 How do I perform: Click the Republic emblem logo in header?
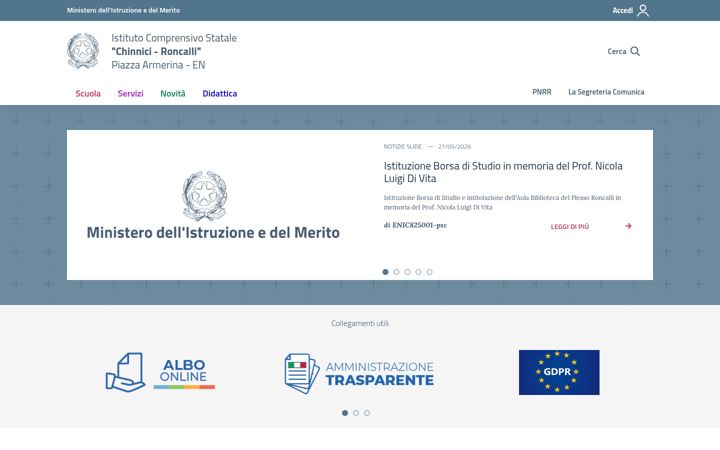[83, 51]
